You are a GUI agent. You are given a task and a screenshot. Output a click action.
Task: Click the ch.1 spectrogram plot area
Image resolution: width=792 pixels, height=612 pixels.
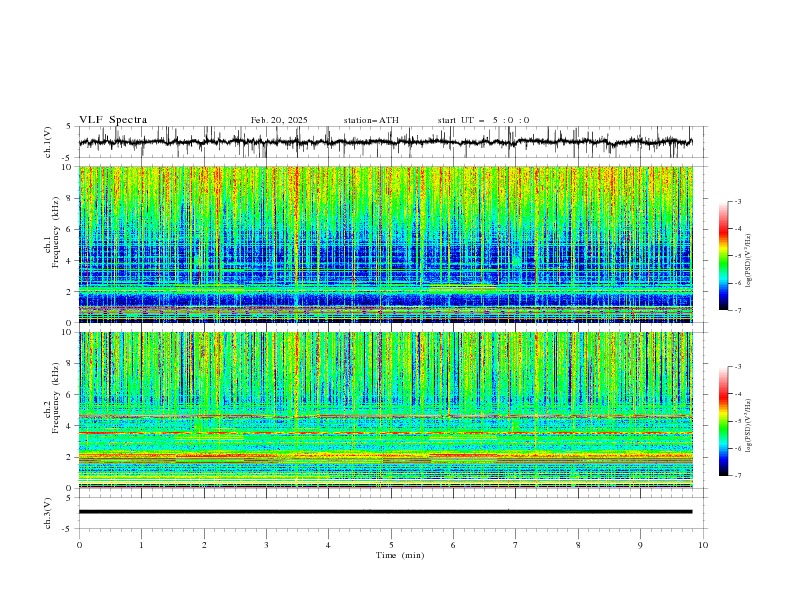(385, 244)
